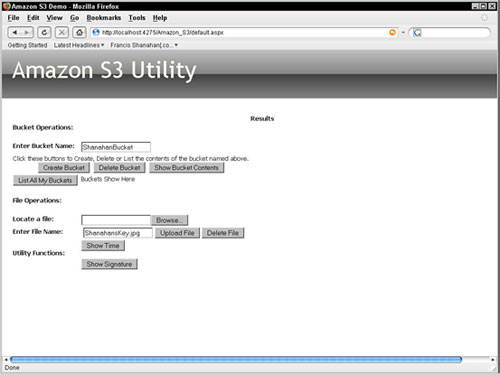Viewport: 500px width, 375px height.
Task: Click the Google search engine icon
Action: pyautogui.click(x=417, y=33)
